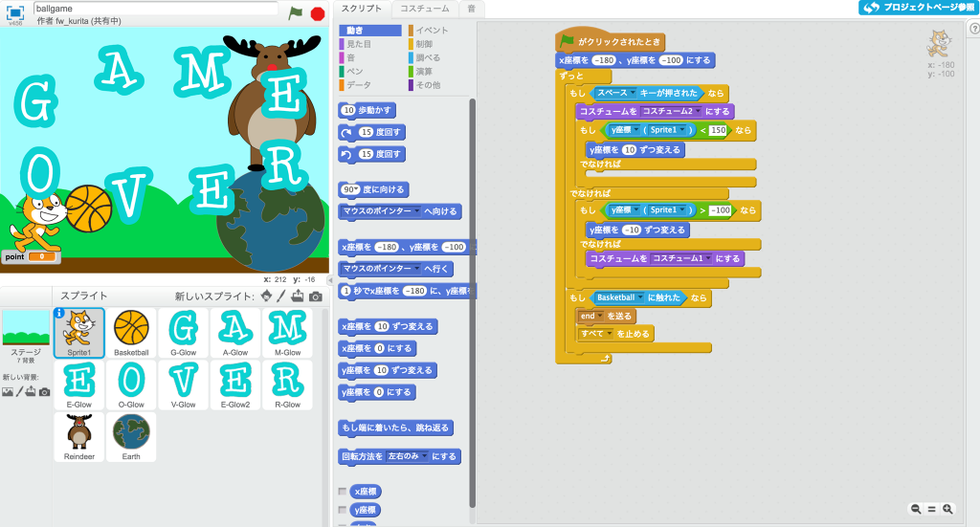Open help question mark icon

coord(974,29)
